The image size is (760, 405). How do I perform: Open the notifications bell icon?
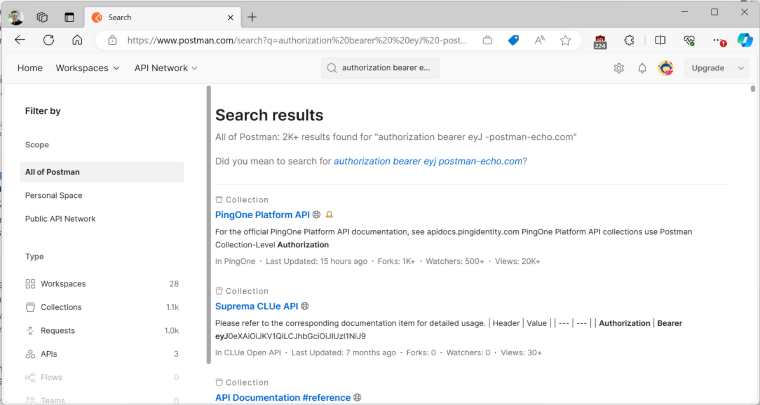coord(642,68)
